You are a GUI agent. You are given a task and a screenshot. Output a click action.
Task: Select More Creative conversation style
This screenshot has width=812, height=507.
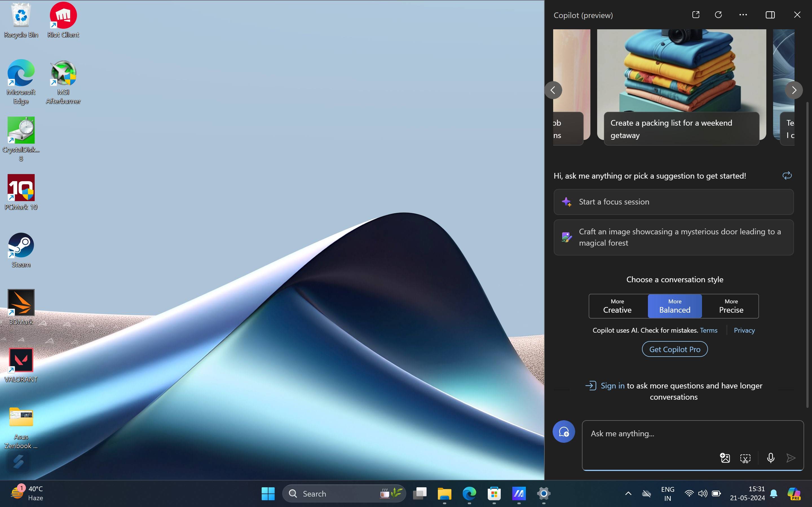click(617, 306)
